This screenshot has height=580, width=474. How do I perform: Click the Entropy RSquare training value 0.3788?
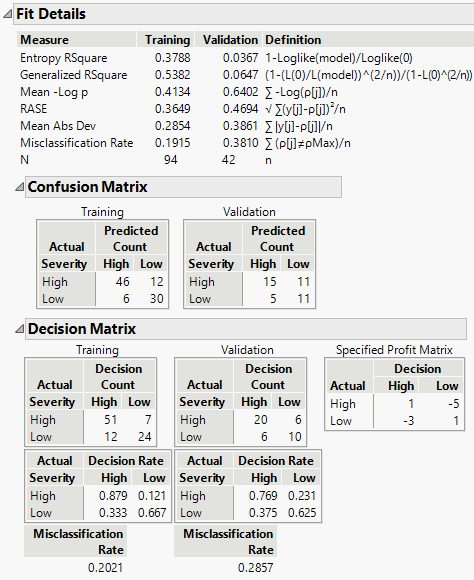172,58
